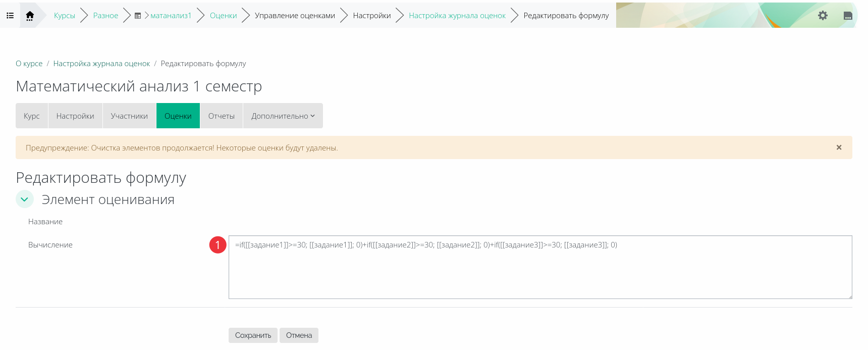The image size is (868, 350).
Task: Select the Курс tab
Action: tap(32, 116)
